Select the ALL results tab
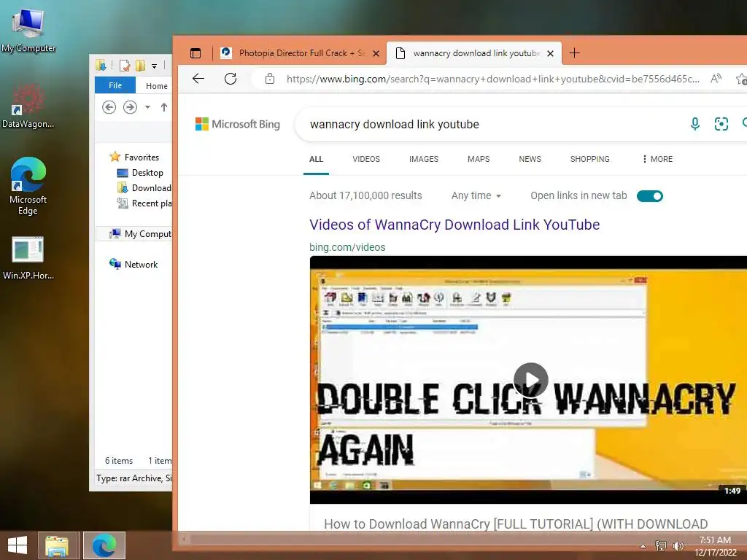 pyautogui.click(x=316, y=159)
